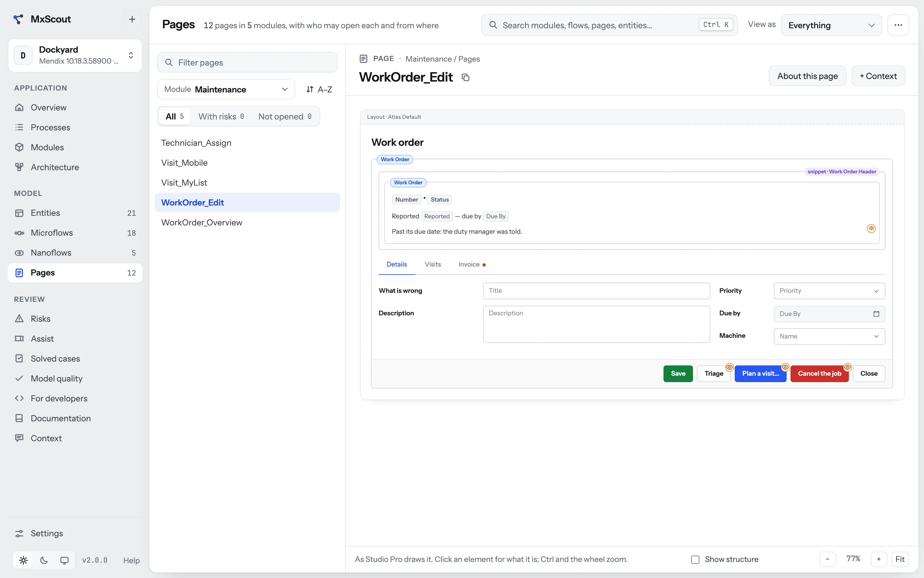Open the three-dots more options menu
This screenshot has width=924, height=578.
(898, 25)
